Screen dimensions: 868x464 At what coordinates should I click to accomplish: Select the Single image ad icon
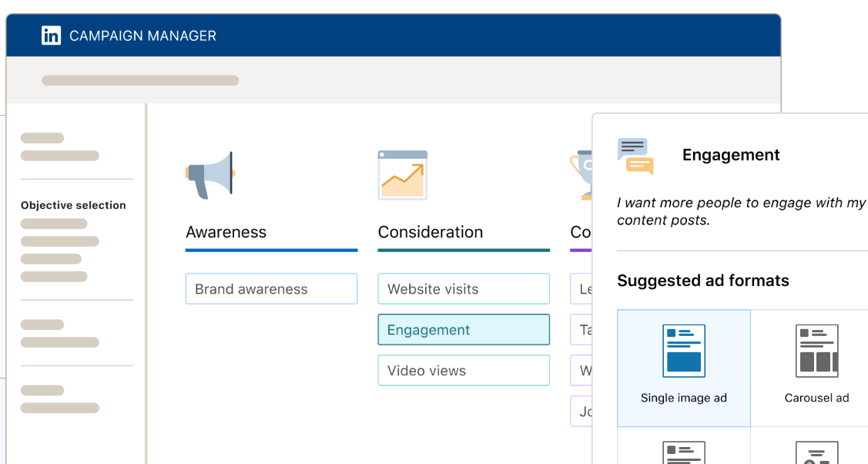[683, 351]
